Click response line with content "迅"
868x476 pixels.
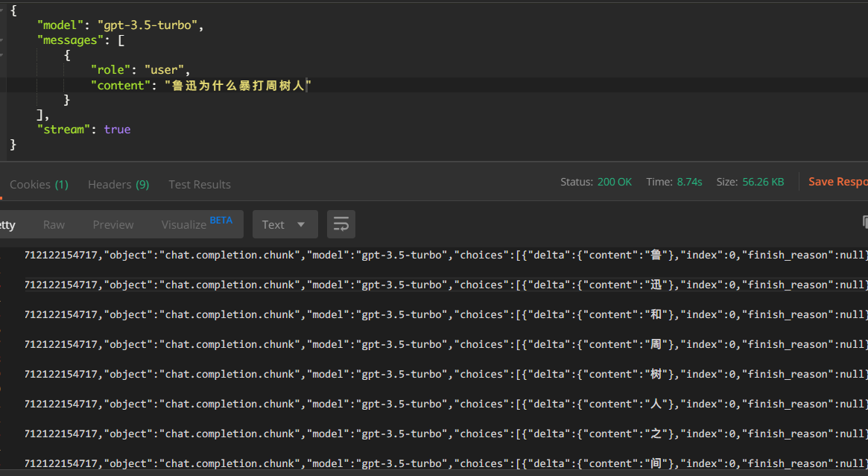(x=446, y=285)
